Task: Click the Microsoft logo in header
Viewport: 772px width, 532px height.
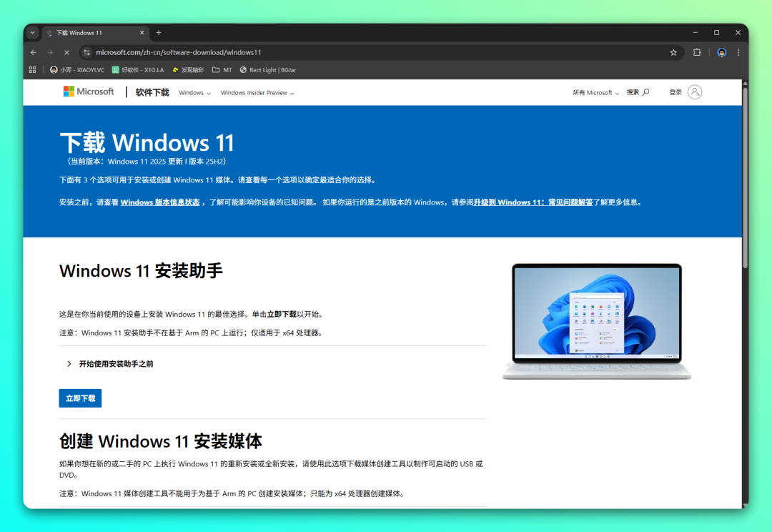Action: (x=89, y=92)
